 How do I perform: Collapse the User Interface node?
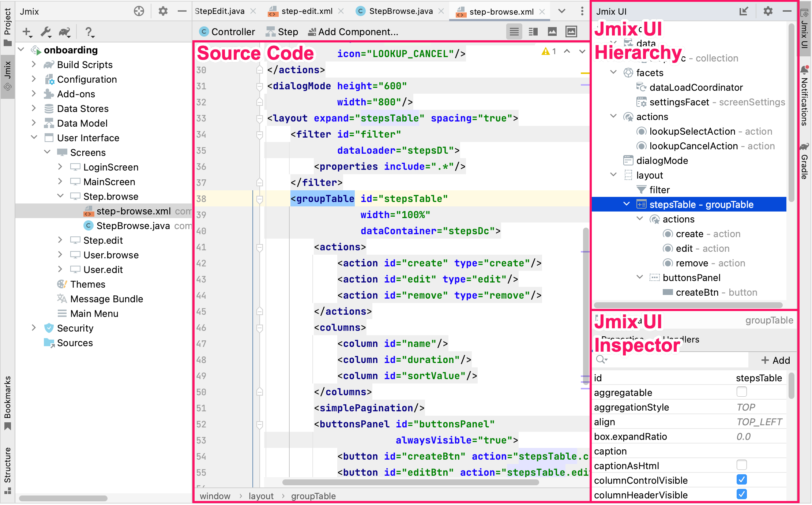click(x=34, y=137)
